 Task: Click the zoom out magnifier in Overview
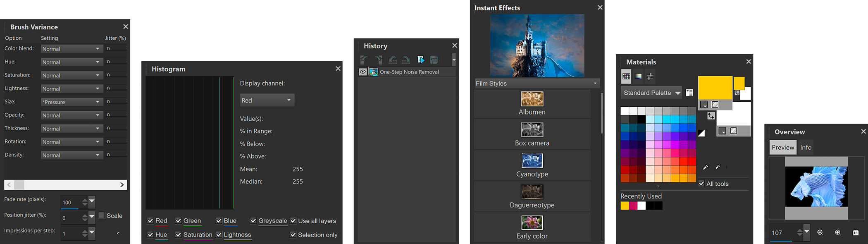tap(820, 233)
